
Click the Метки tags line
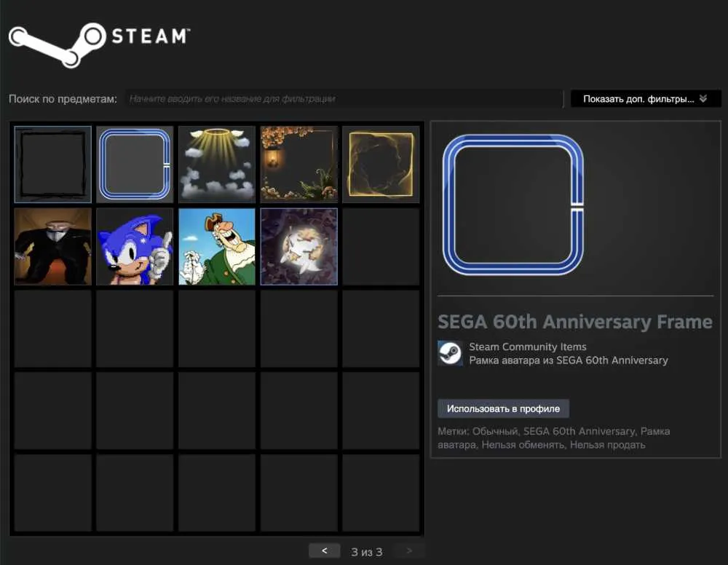[554, 438]
